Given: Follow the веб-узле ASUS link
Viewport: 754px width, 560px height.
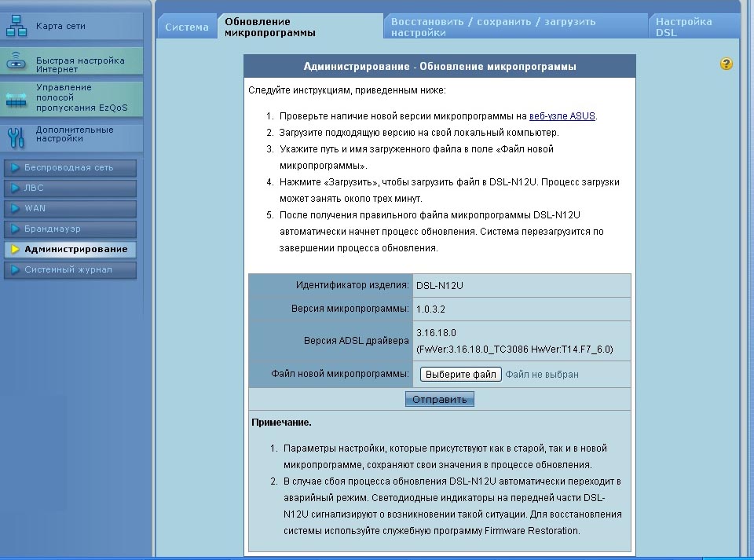Looking at the screenshot, I should [562, 115].
